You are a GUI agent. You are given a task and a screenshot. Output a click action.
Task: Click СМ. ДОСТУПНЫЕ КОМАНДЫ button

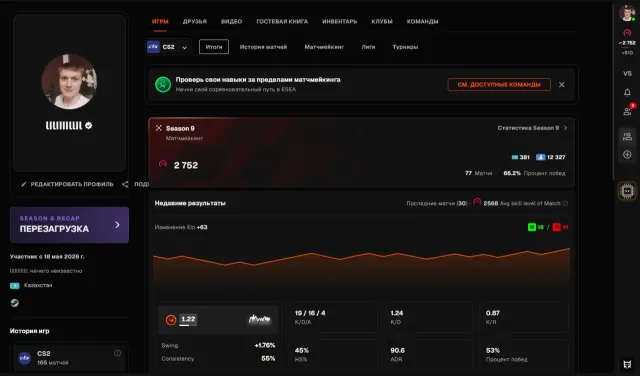click(x=499, y=85)
